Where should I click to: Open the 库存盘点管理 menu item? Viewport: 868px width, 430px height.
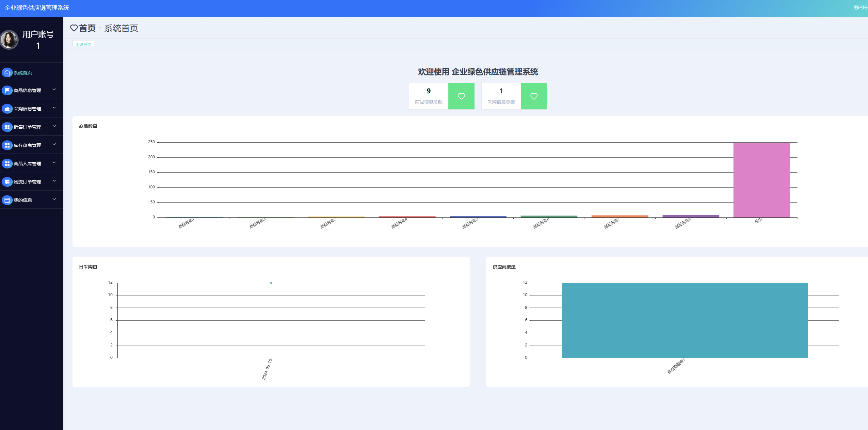[27, 145]
